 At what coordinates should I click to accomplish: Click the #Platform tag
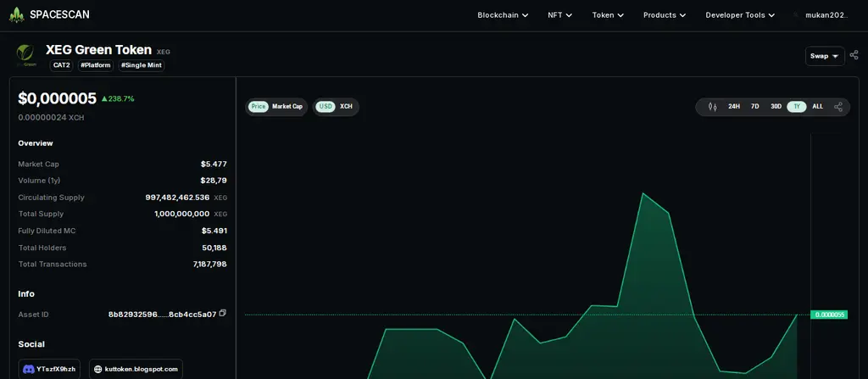[95, 65]
